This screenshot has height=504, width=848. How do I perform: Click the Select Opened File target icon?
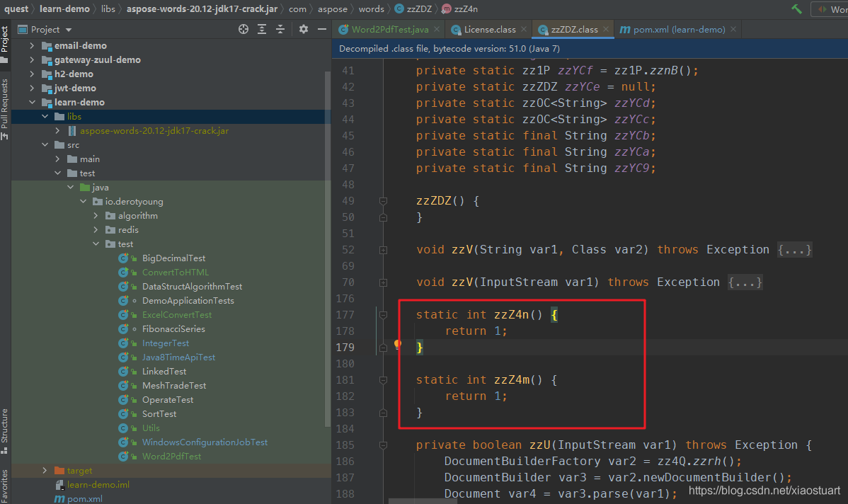click(243, 29)
